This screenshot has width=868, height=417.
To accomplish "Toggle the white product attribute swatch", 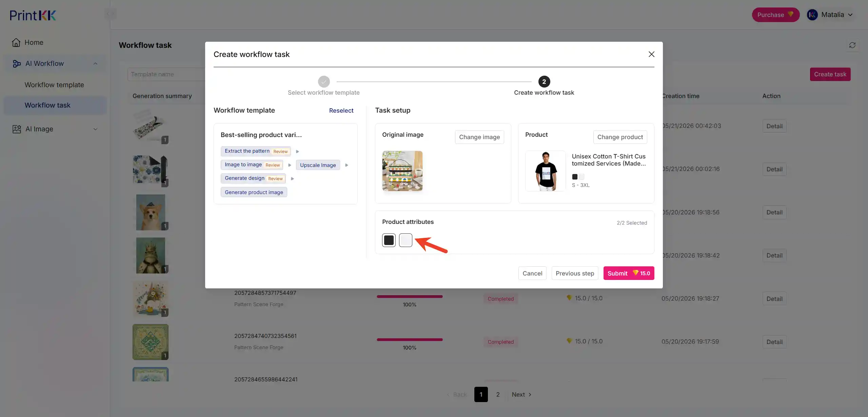I will (x=406, y=240).
